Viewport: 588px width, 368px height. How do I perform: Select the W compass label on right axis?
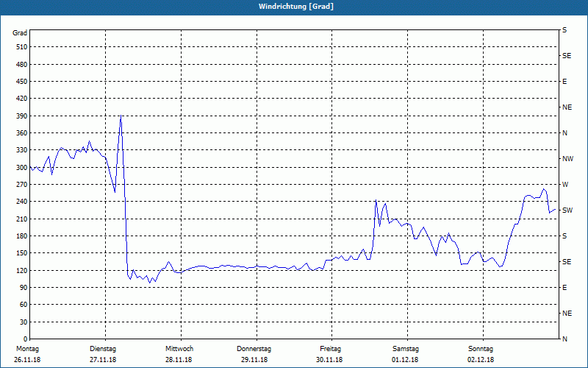tap(565, 184)
